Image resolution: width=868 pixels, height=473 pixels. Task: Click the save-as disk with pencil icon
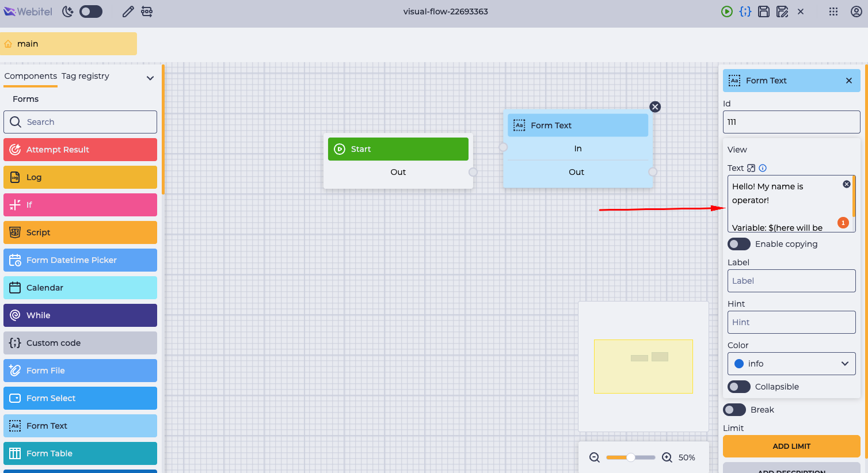pyautogui.click(x=782, y=12)
